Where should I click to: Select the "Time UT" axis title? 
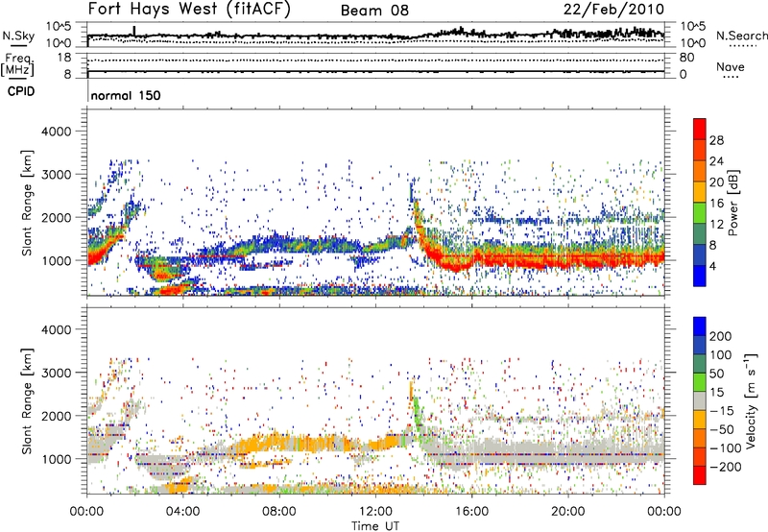point(375,525)
